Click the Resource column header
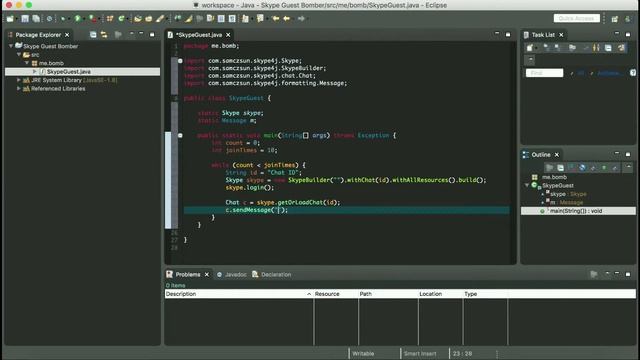 point(336,294)
